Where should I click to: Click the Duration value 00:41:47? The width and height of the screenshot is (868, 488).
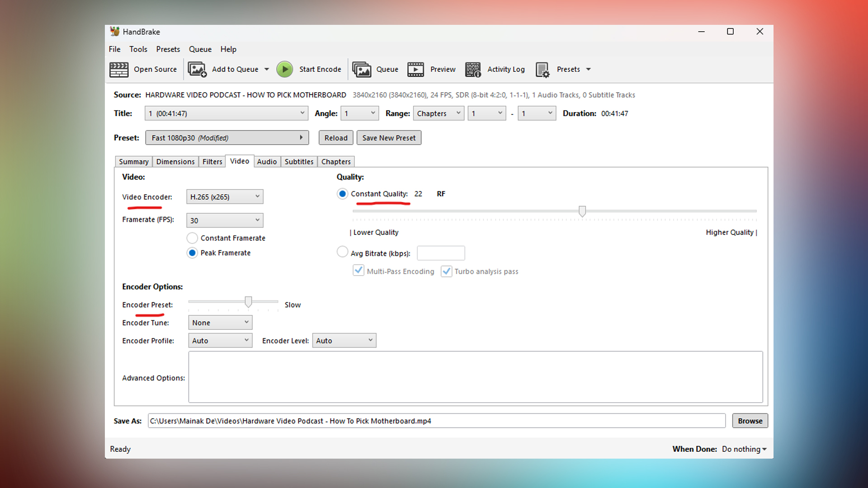point(614,113)
